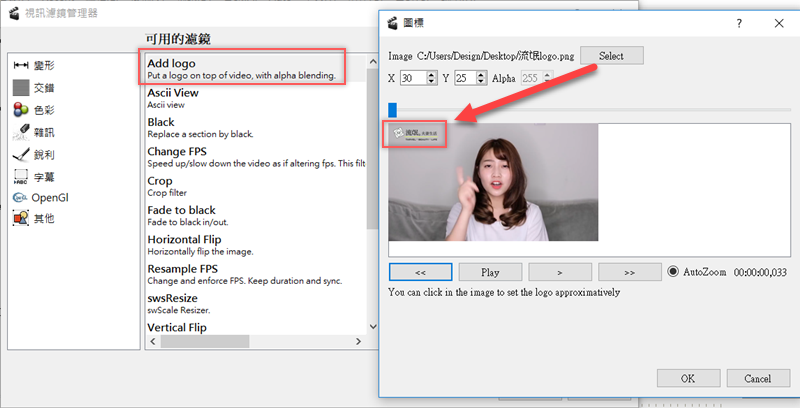Select the OpenGl category icon

20,198
